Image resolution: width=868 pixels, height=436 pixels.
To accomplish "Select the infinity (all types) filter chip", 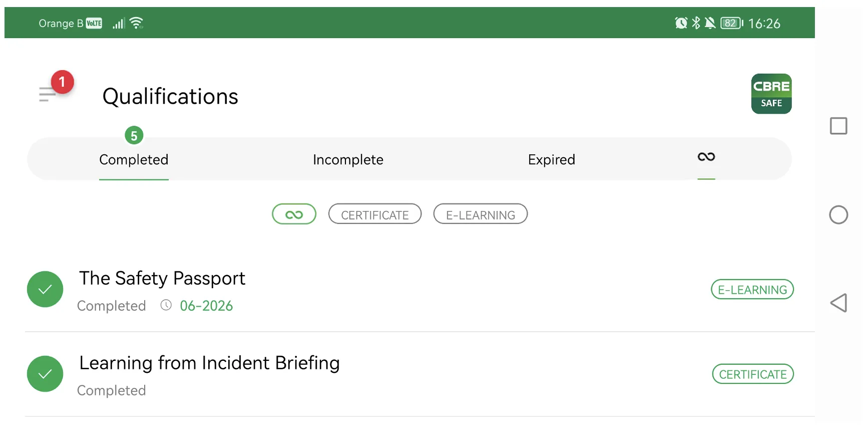I will point(294,214).
